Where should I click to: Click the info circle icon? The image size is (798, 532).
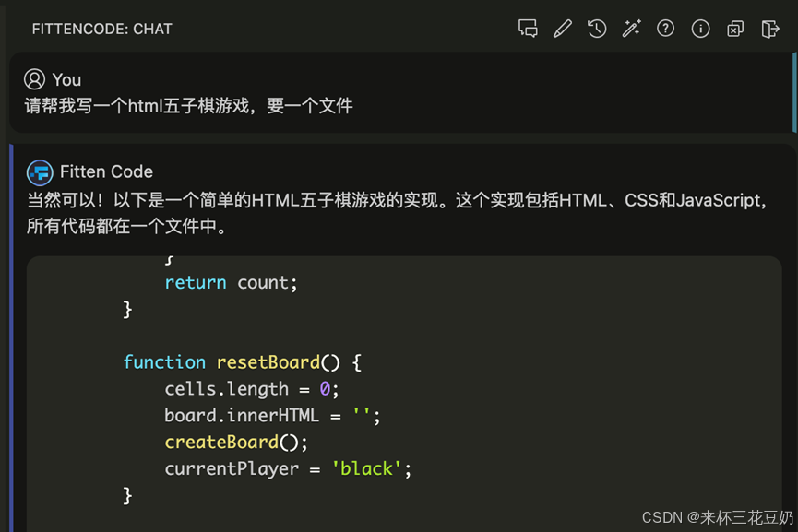[701, 29]
